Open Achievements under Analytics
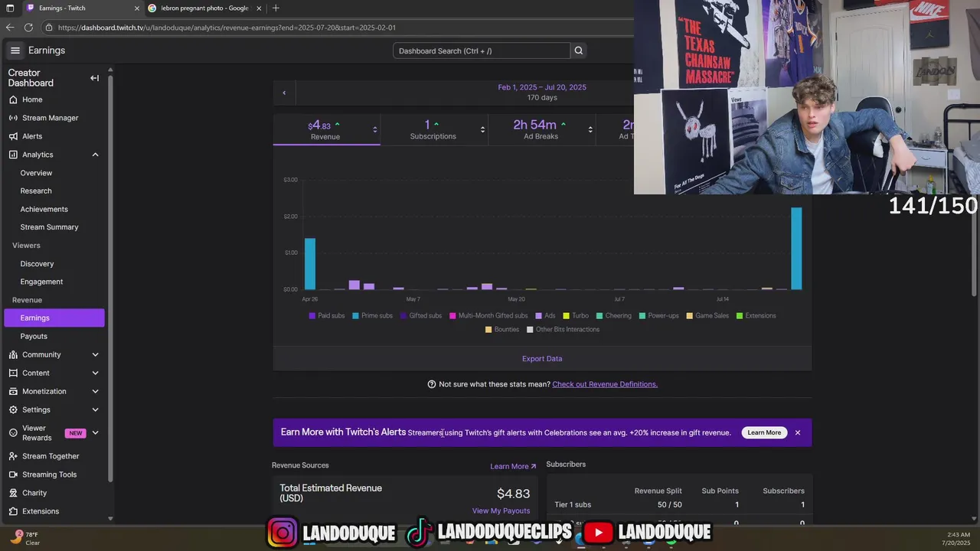Screen dimensions: 980x551 click(44, 209)
